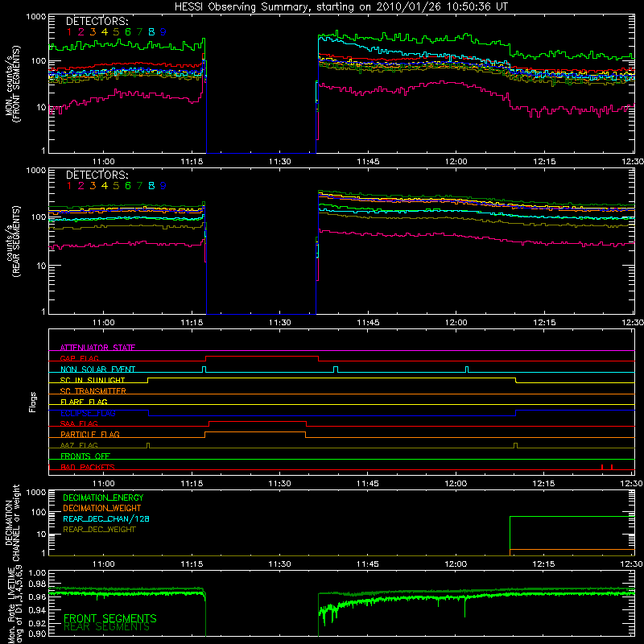Click DETECTORS: label in the front segments plot
Screen dimensions: 644x644
(97, 21)
